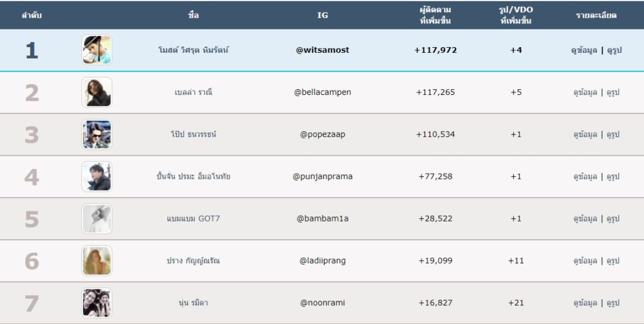This screenshot has width=644, height=324.
Task: Click ดูข้อมูล link for @punjanprama row
Action: 586,177
